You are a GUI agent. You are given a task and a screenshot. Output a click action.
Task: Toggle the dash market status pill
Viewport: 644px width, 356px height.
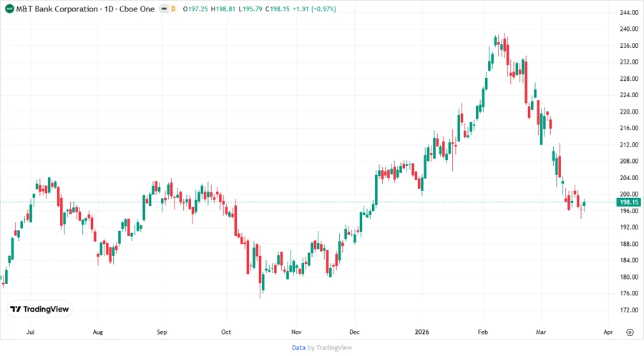point(164,9)
